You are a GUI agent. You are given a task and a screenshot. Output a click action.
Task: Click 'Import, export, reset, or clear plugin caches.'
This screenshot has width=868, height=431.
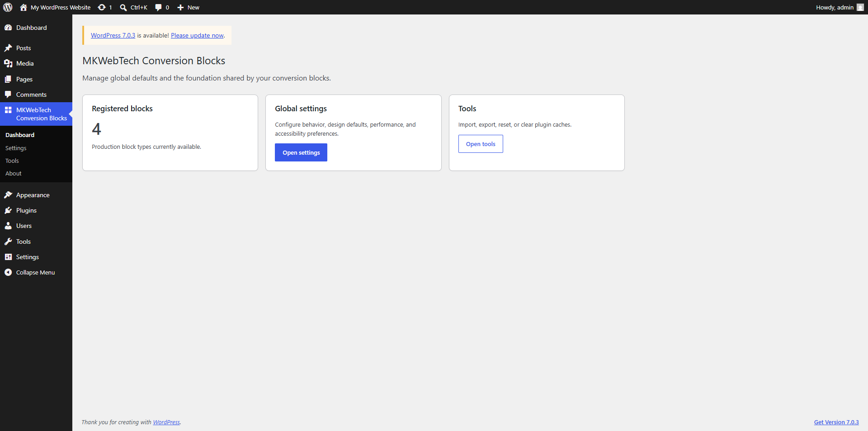tap(515, 124)
